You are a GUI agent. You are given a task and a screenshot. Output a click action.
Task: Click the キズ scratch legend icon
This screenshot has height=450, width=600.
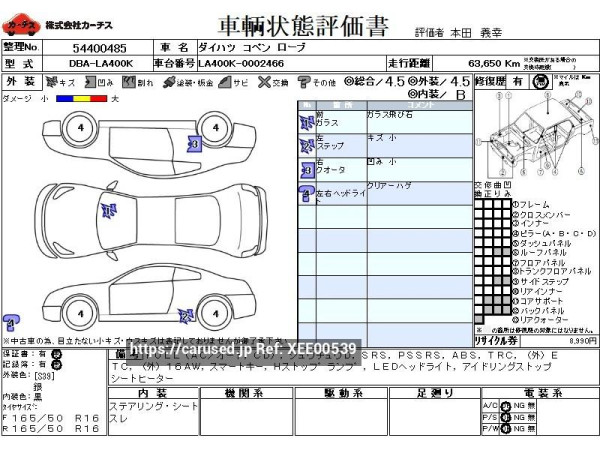[51, 82]
